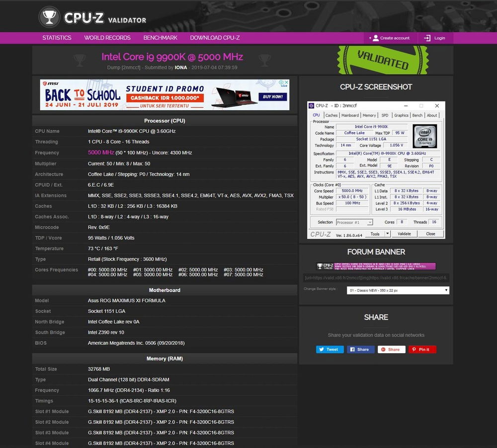Screen dimensions: 497x448
Task: Click the Validate button in CPU-Z
Action: pyautogui.click(x=405, y=233)
